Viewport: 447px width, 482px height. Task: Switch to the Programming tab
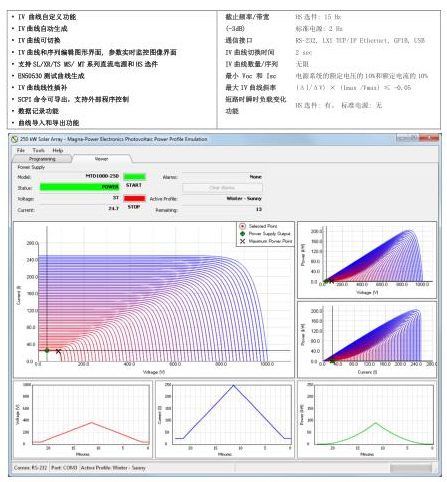point(42,159)
